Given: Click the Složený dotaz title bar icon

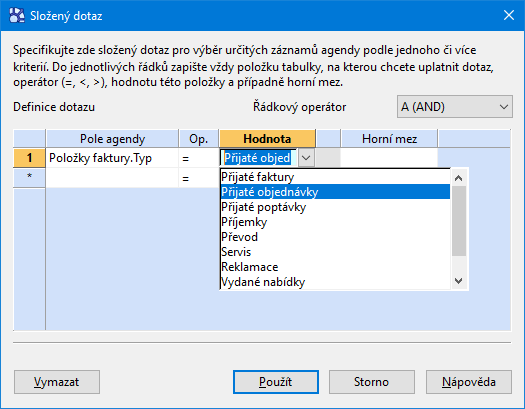Looking at the screenshot, I should [x=17, y=15].
